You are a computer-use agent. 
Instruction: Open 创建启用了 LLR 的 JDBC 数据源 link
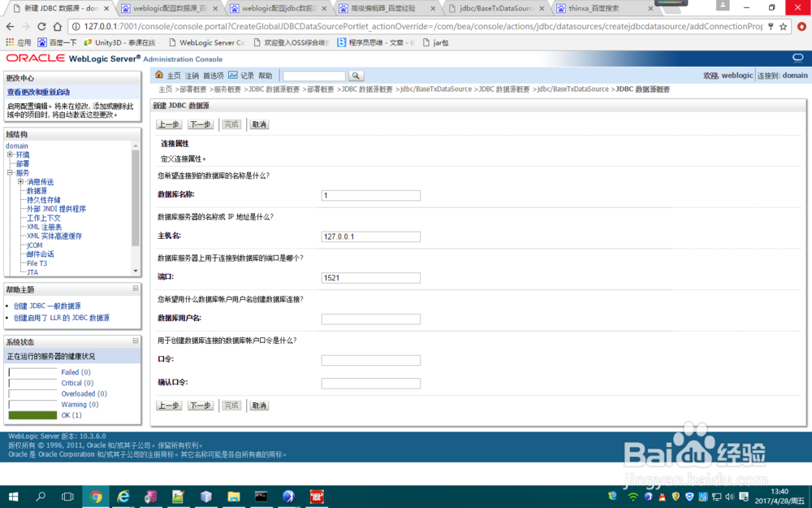[x=62, y=318]
